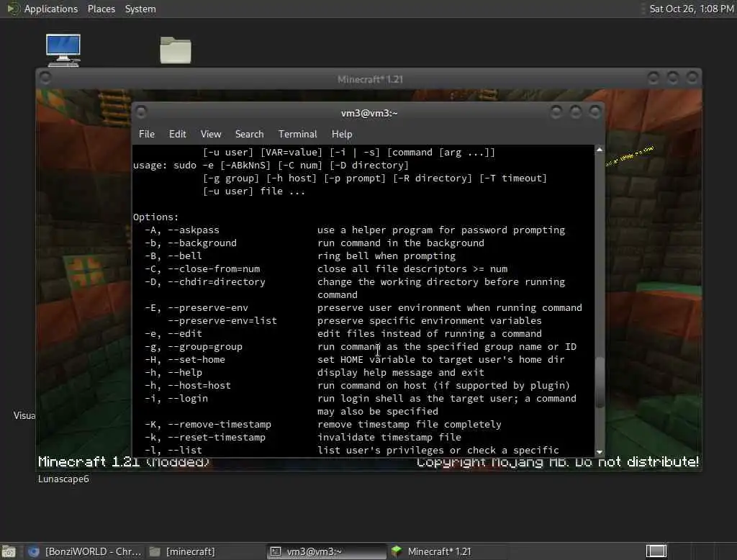Viewport: 737px width, 560px height.
Task: Click the Lunascape6 desktop label
Action: [x=63, y=479]
